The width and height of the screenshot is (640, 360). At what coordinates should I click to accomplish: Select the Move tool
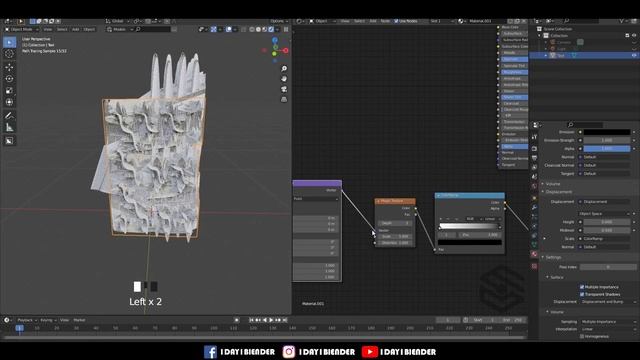9,67
